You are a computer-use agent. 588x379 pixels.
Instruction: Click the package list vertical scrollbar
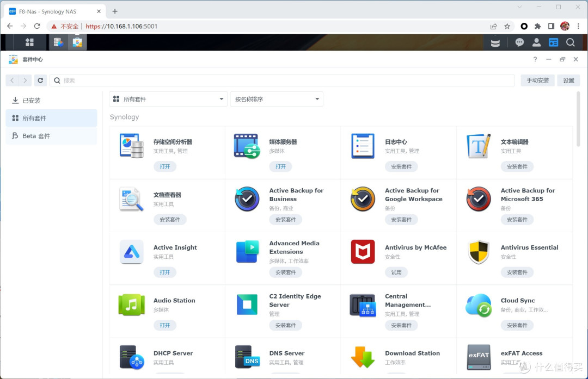tap(578, 119)
